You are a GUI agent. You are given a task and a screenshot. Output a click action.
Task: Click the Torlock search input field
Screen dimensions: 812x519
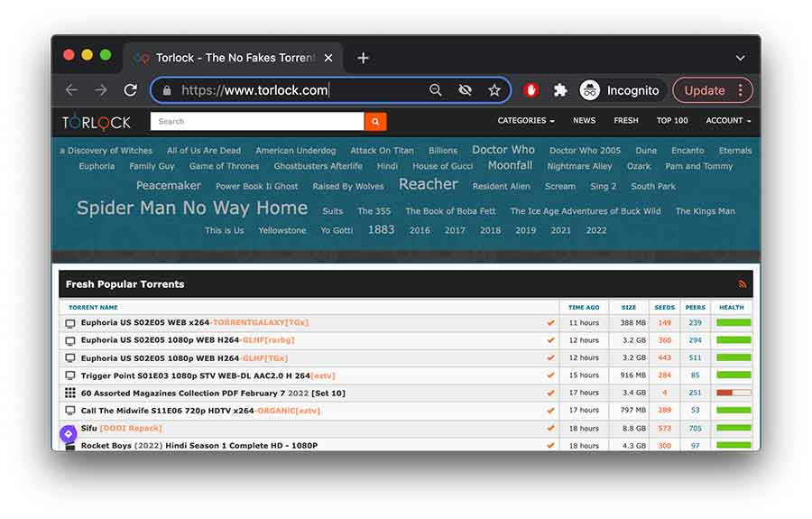(257, 121)
